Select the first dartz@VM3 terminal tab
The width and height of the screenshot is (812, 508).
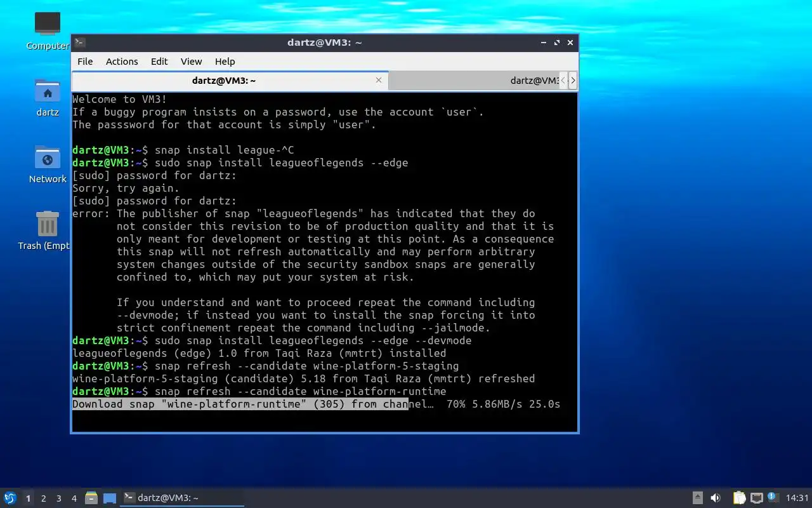tap(230, 81)
